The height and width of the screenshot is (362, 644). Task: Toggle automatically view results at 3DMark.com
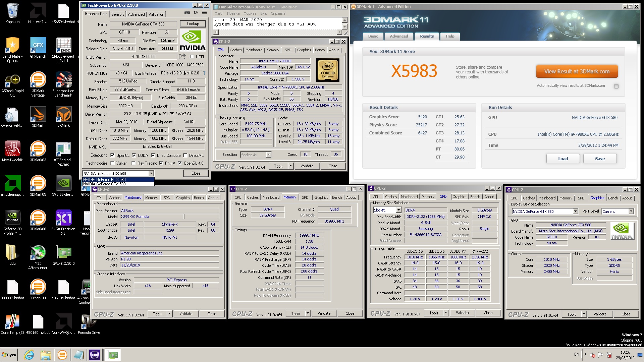click(616, 86)
